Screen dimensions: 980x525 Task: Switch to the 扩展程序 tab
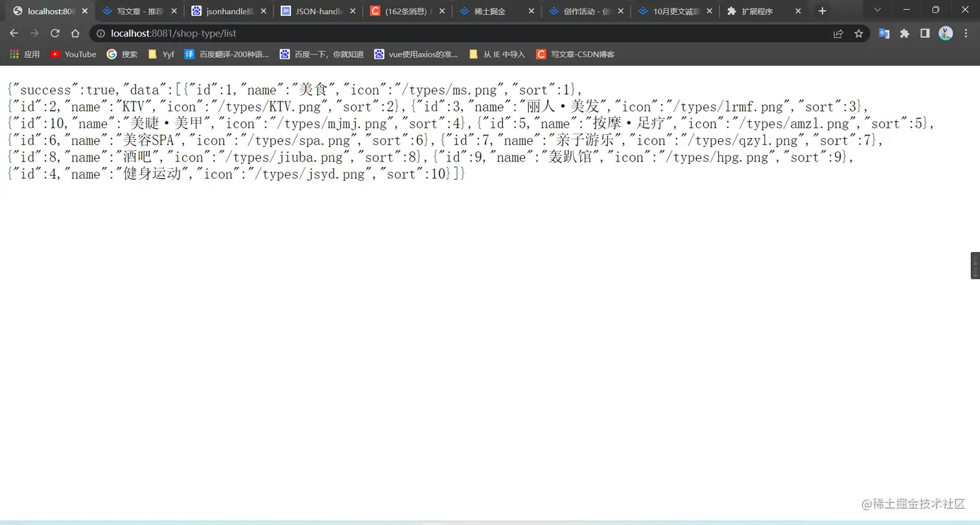764,11
